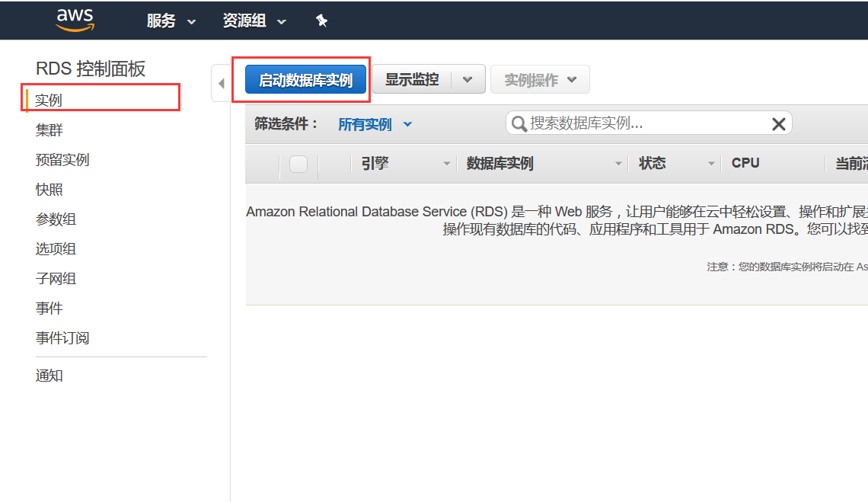Focus the 搜索数据库实例 search field
868x502 pixels.
pyautogui.click(x=649, y=123)
